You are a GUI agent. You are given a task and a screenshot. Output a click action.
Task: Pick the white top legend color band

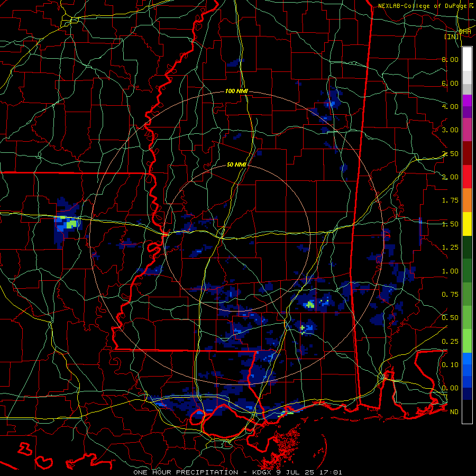click(467, 59)
